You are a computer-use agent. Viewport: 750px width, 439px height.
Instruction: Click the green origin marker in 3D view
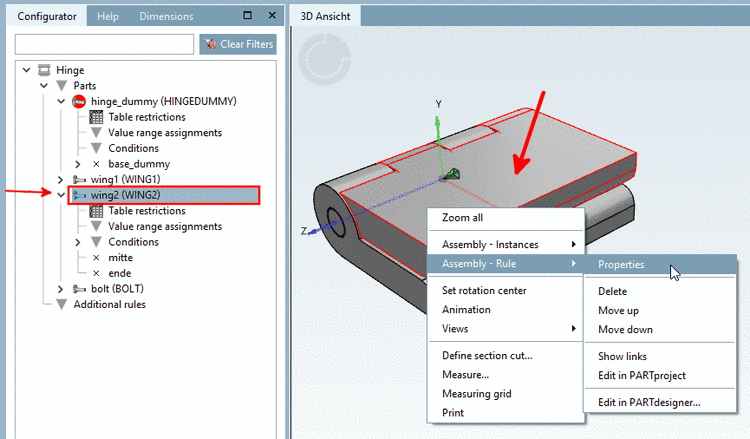pyautogui.click(x=452, y=174)
